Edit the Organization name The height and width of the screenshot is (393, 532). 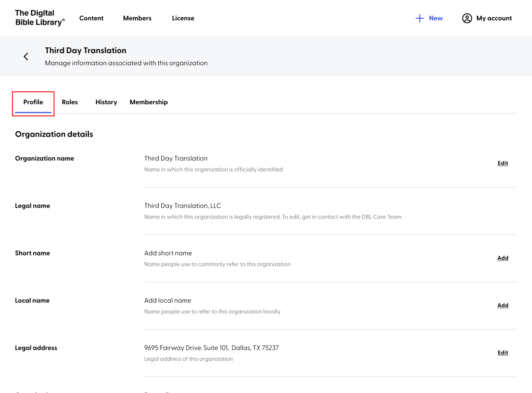point(503,163)
